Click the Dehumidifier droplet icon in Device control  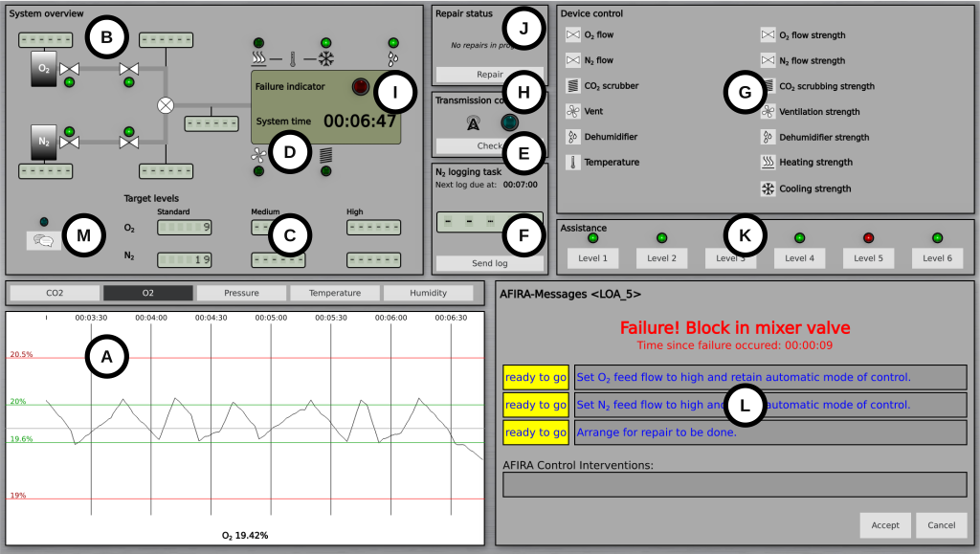[573, 137]
